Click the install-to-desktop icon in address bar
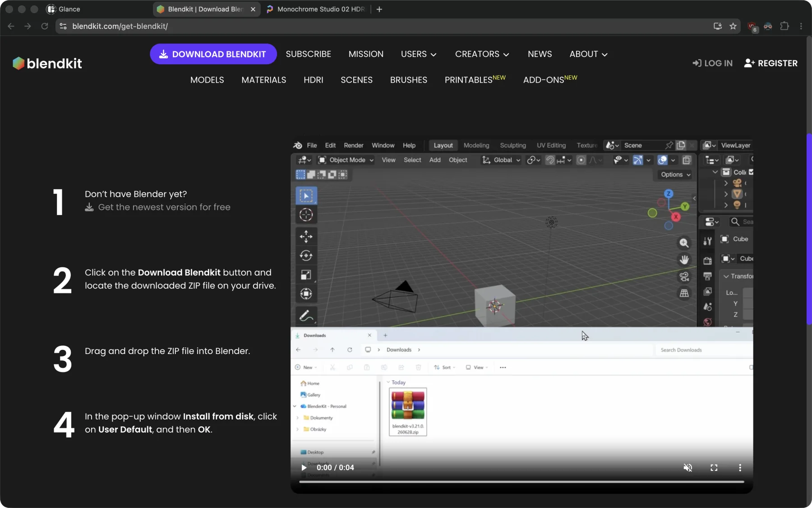 pos(717,26)
